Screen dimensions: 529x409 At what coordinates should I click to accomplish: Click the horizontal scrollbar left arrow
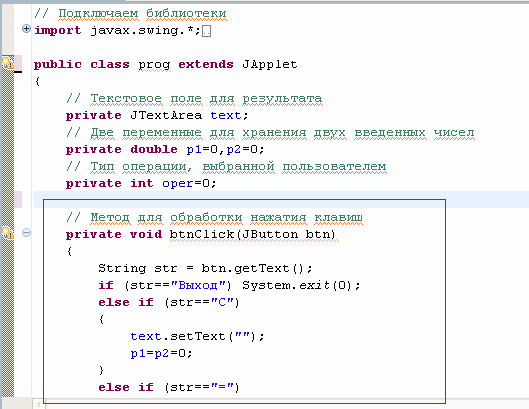(39, 404)
